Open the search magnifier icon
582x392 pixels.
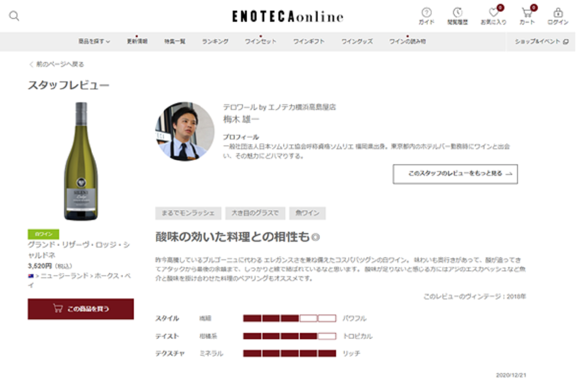pos(14,16)
